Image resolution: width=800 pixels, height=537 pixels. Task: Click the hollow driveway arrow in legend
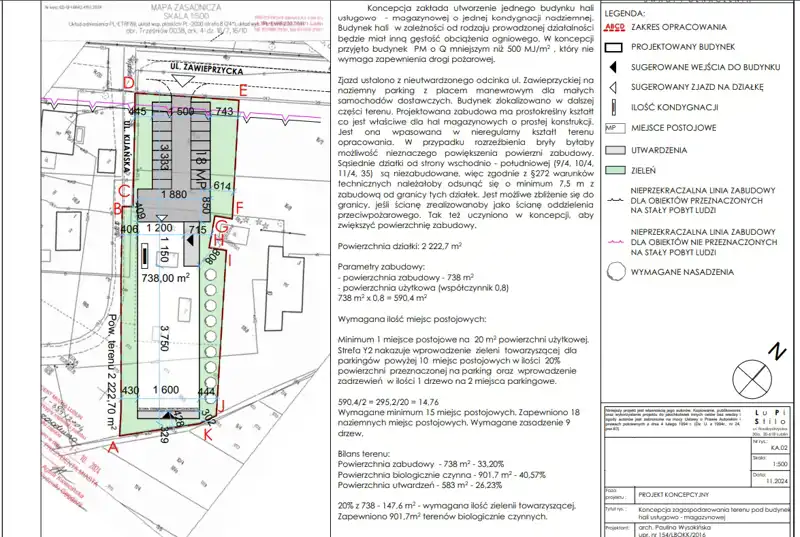point(614,87)
